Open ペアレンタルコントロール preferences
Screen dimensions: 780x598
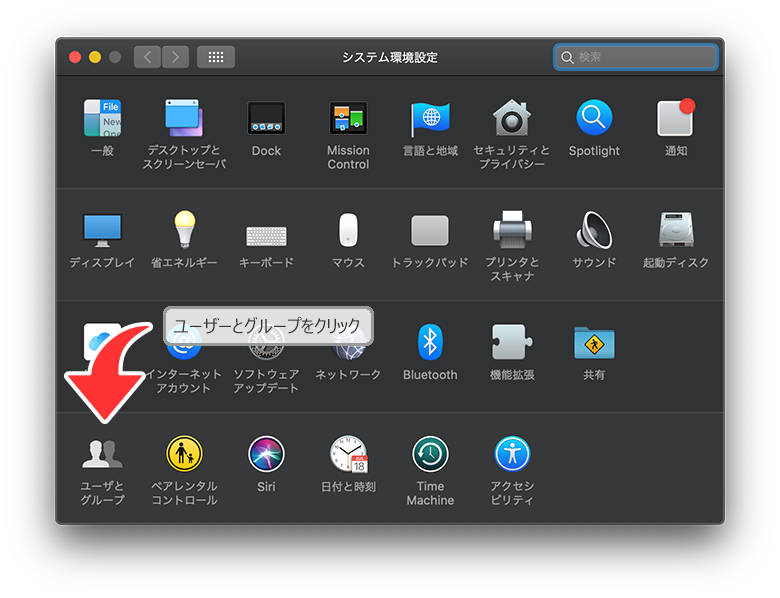pos(184,454)
